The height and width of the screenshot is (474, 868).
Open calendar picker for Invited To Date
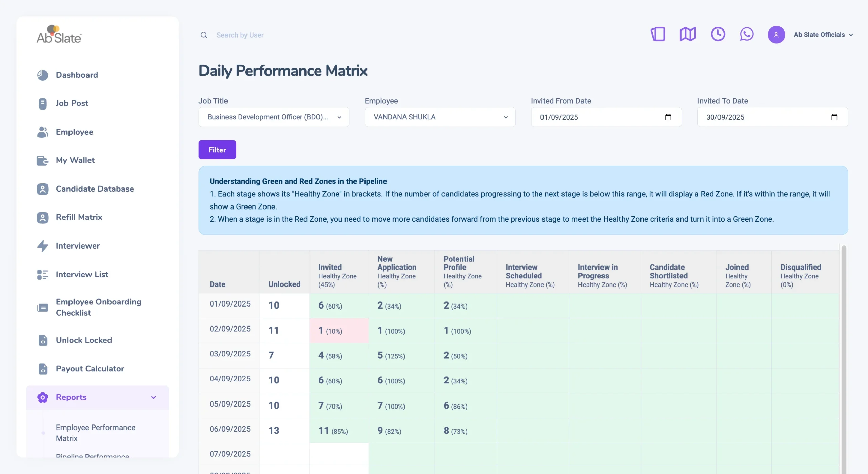click(x=834, y=117)
